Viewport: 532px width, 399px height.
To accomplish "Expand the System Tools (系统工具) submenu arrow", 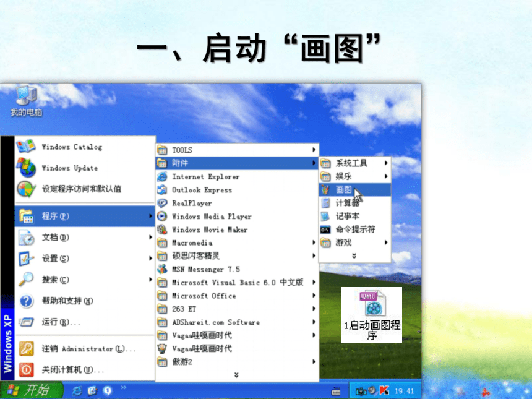I will 386,163.
